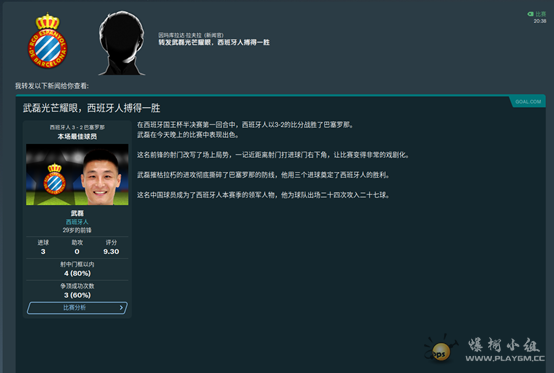The height and width of the screenshot is (373, 554).
Task: Click the GOAL.COM source tag
Action: 528,102
